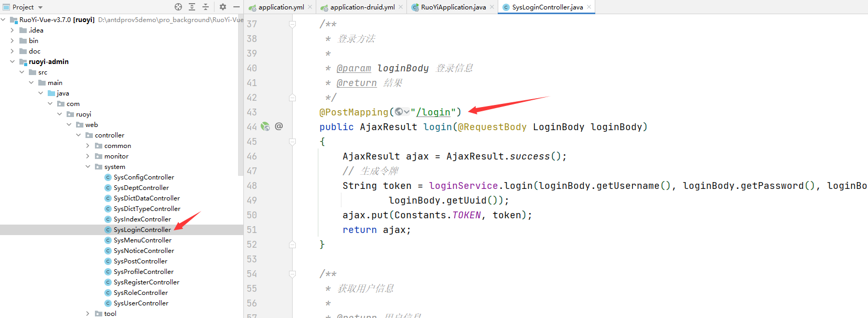This screenshot has height=318, width=868.
Task: Toggle the Javadoc fold marker at line 37
Action: [293, 24]
